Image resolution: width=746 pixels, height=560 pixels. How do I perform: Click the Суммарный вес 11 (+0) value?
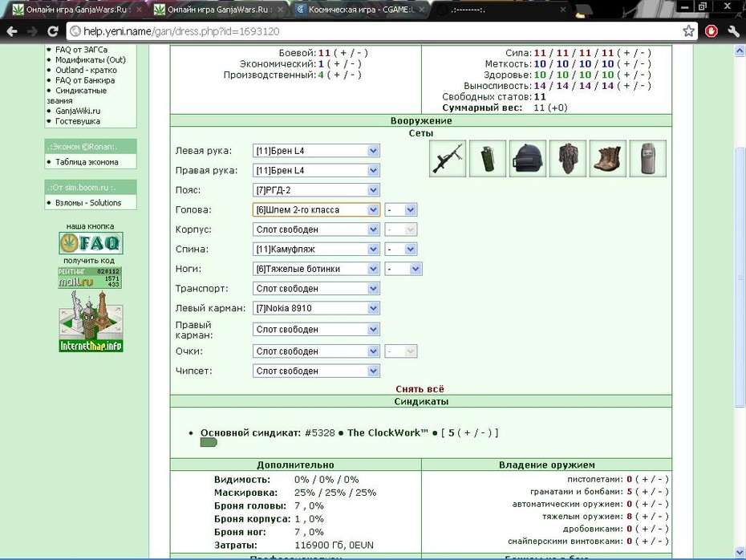tap(550, 108)
